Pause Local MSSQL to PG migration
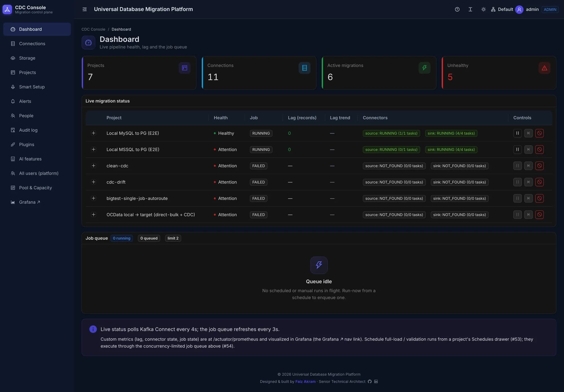Image resolution: width=564 pixels, height=392 pixels. pos(517,149)
